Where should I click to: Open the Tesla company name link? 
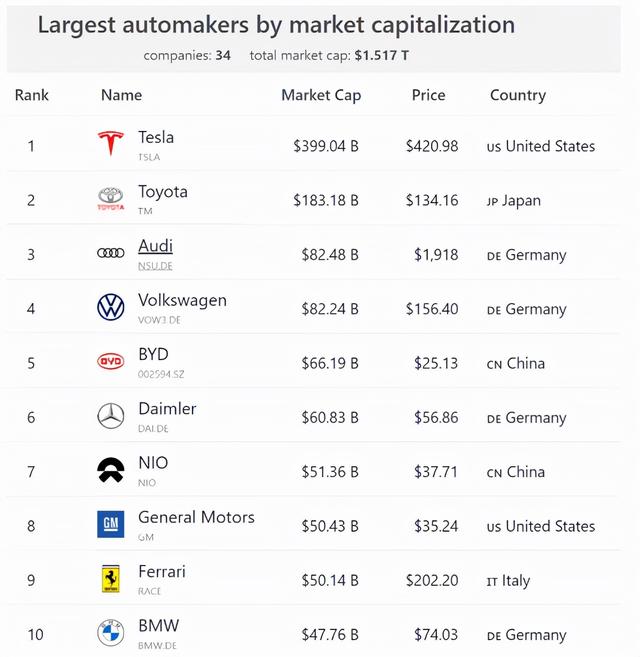156,137
